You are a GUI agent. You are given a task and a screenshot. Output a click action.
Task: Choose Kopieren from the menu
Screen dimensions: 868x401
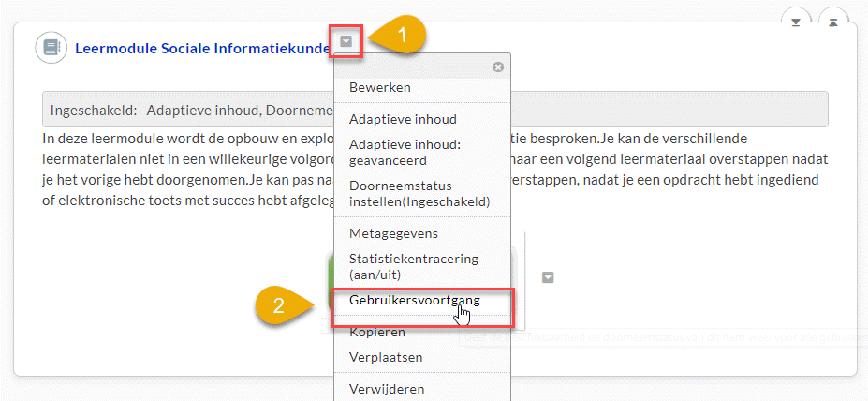376,333
